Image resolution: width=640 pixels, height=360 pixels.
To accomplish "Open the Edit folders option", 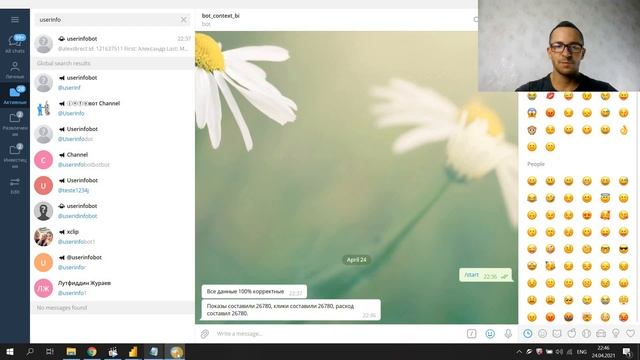I will (15, 185).
